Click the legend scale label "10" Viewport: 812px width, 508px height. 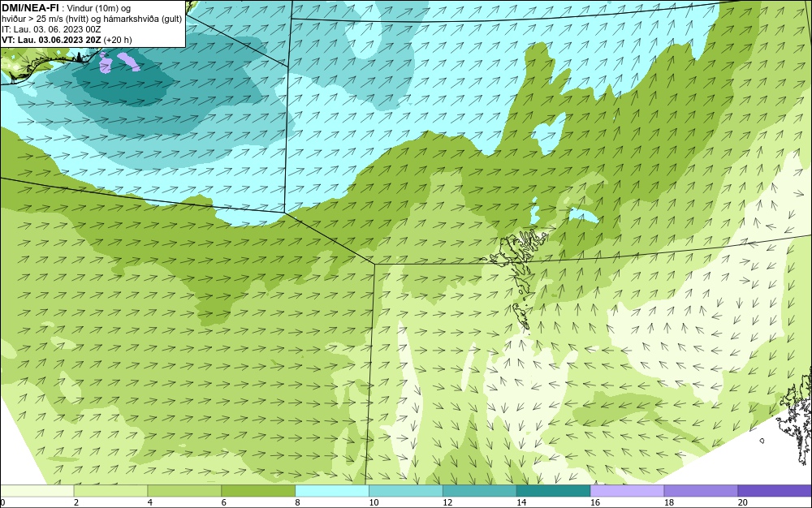[374, 502]
